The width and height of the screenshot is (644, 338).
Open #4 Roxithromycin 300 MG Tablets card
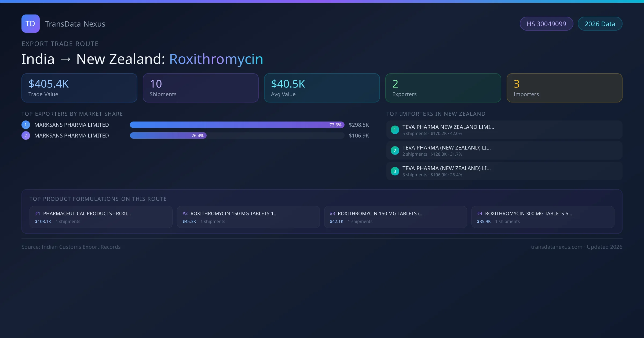point(543,217)
